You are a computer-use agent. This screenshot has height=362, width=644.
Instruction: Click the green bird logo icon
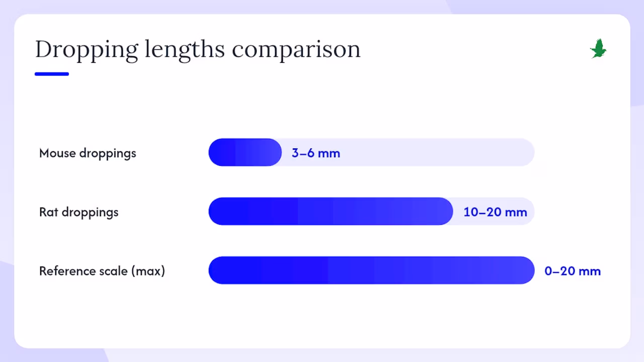(x=598, y=49)
